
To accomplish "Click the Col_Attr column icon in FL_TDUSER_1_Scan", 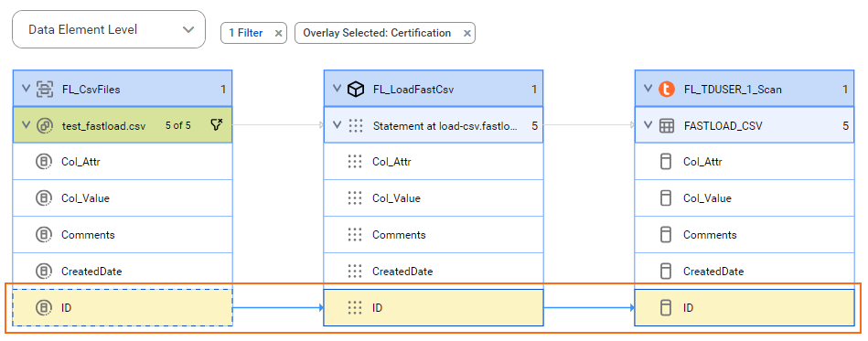I will (666, 162).
